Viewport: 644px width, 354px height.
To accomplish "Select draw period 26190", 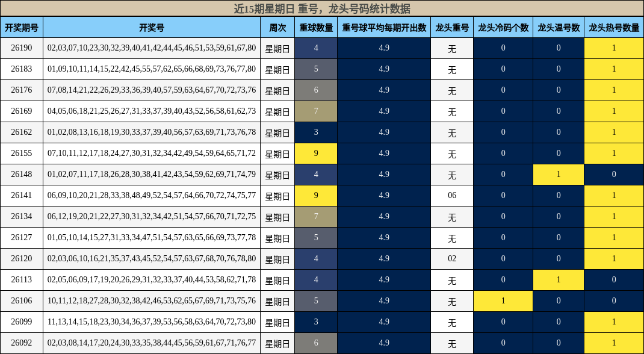I will coord(22,48).
